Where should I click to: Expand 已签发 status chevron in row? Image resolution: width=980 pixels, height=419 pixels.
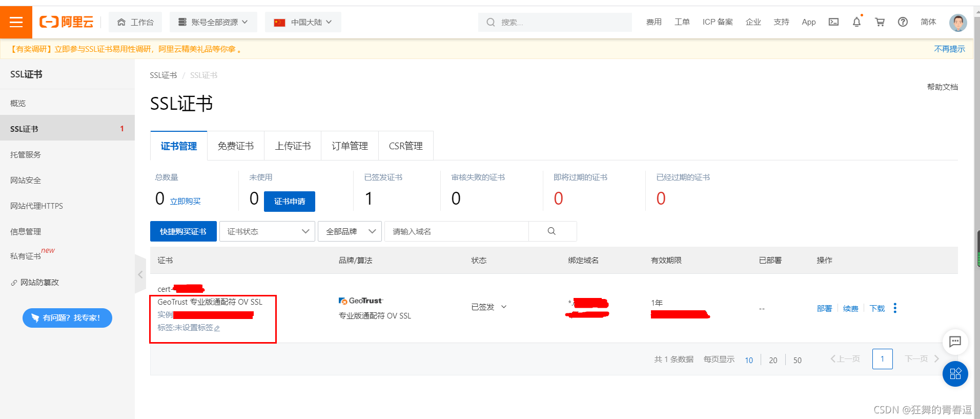point(504,307)
